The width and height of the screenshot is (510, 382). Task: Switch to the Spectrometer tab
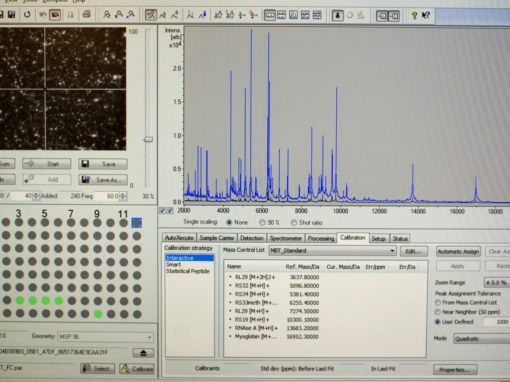[286, 238]
